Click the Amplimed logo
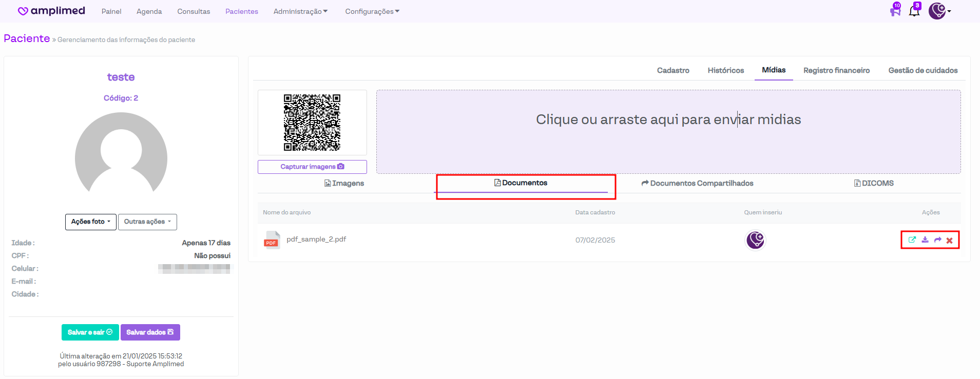 [52, 11]
